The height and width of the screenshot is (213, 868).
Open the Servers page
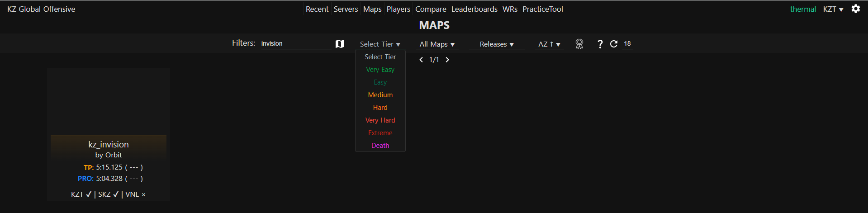click(346, 9)
